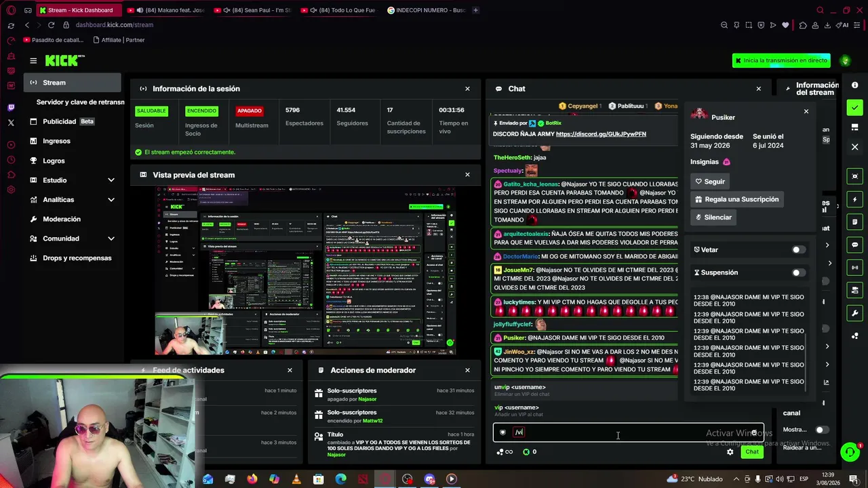Viewport: 868px width, 488px height.
Task: Toggle the Mostrar switch in the channel panel
Action: [x=821, y=430]
